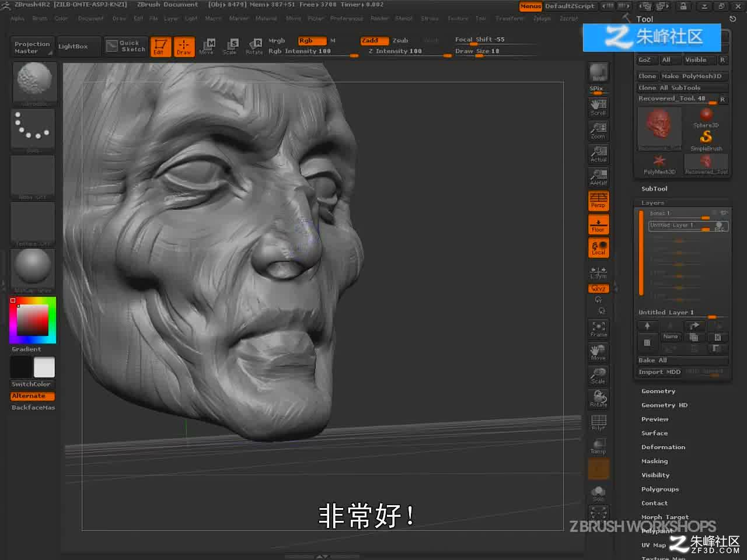
Task: Open the stroke type Dots selector
Action: pyautogui.click(x=33, y=131)
